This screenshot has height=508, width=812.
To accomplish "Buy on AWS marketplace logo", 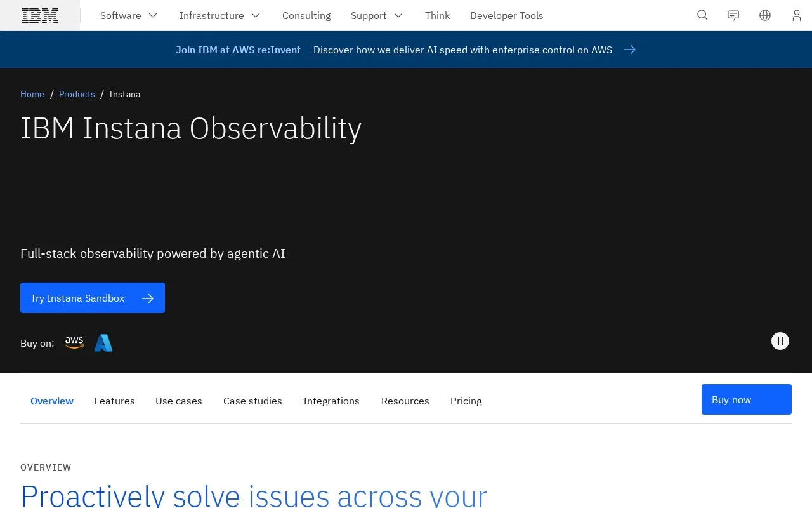I will coord(74,343).
